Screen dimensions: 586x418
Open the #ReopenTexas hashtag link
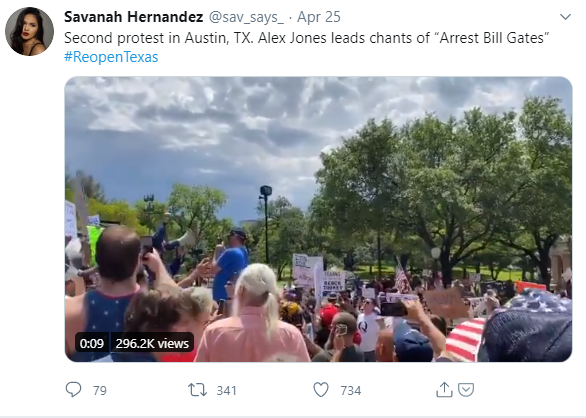(111, 57)
